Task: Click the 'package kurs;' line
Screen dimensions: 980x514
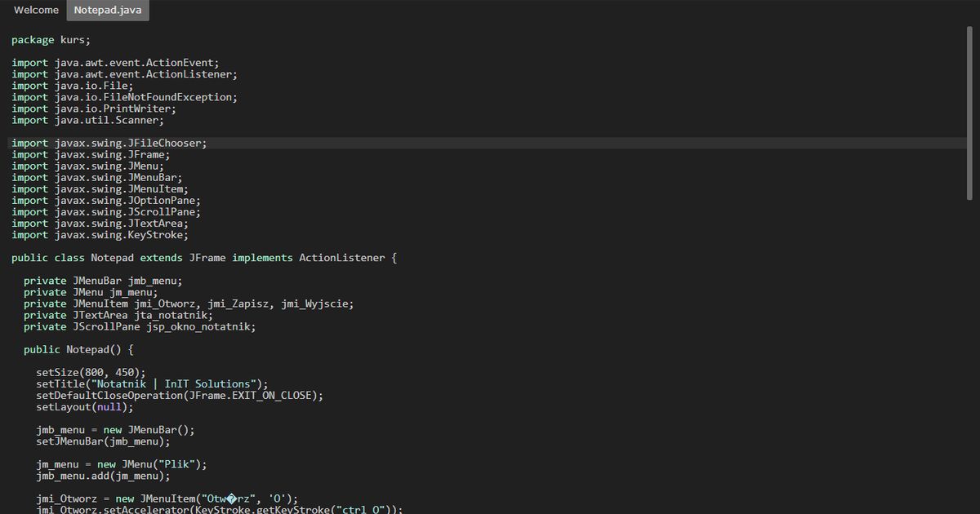Action: [51, 40]
